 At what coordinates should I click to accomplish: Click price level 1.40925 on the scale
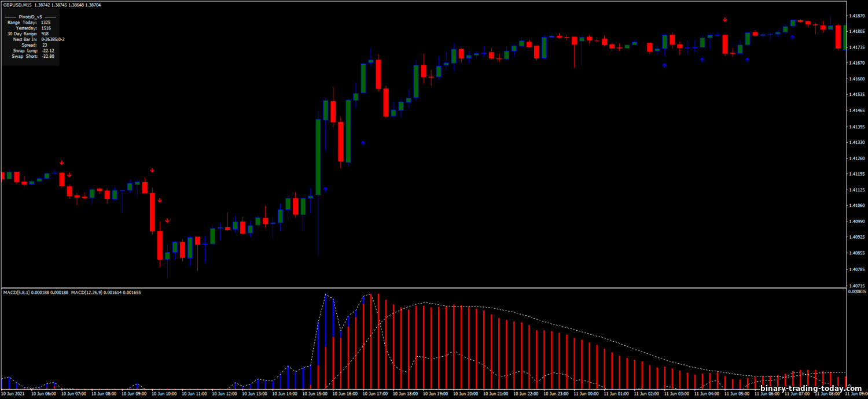(x=856, y=237)
